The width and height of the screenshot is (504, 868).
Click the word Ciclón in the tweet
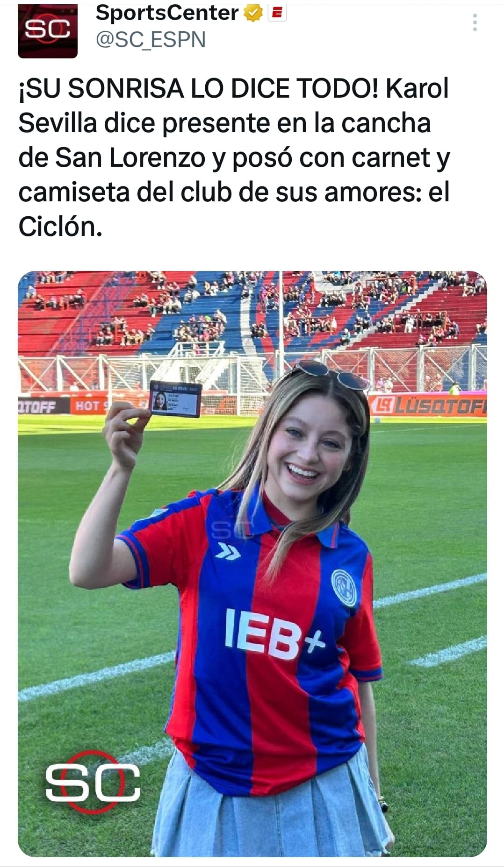pos(60,227)
